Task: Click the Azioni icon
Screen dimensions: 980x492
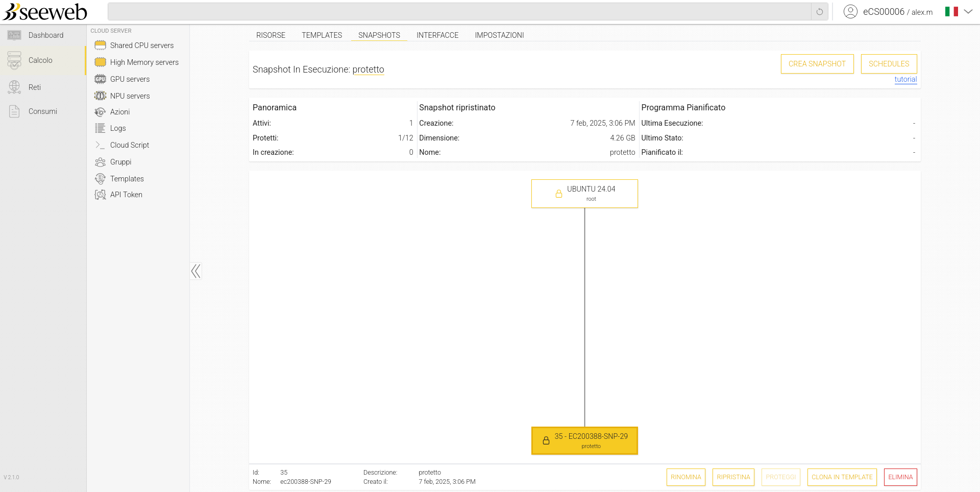Action: tap(100, 112)
